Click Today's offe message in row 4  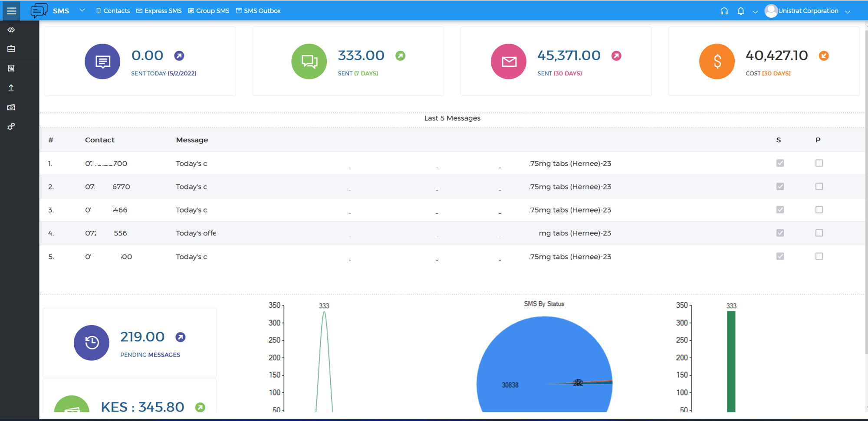tap(196, 233)
